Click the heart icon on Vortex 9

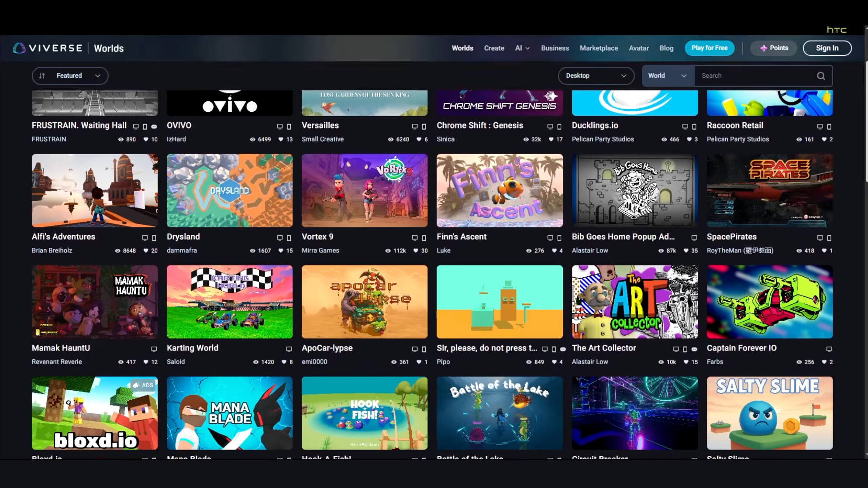pyautogui.click(x=416, y=251)
